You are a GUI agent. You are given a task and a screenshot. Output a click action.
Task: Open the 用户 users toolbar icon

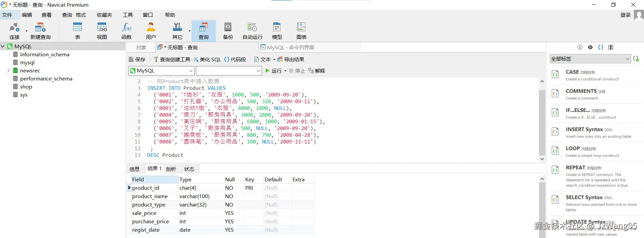tap(151, 27)
